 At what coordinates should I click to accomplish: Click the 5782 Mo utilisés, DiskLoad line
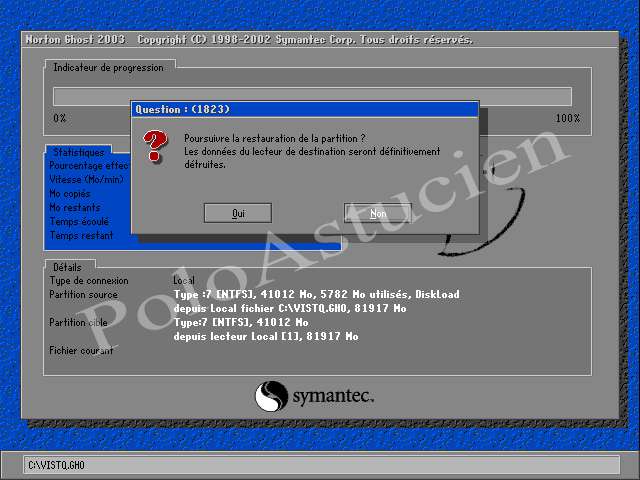(317, 294)
